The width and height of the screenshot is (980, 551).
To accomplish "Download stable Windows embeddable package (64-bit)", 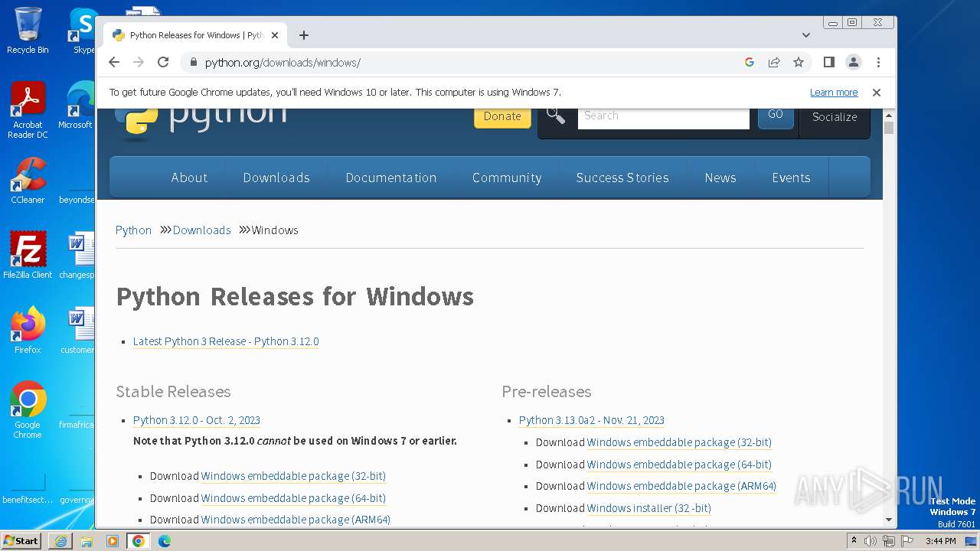I will 293,498.
